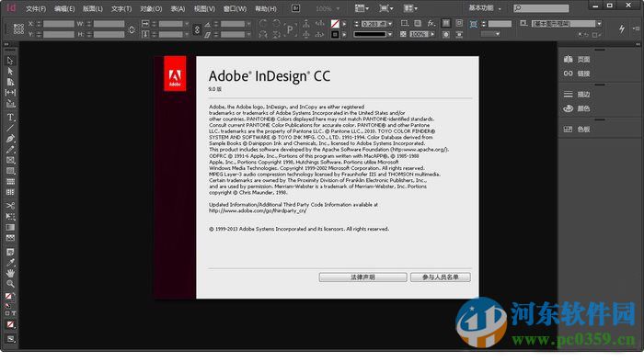The image size is (644, 362).
Task: Open the View Options dropdown
Action: (x=362, y=8)
